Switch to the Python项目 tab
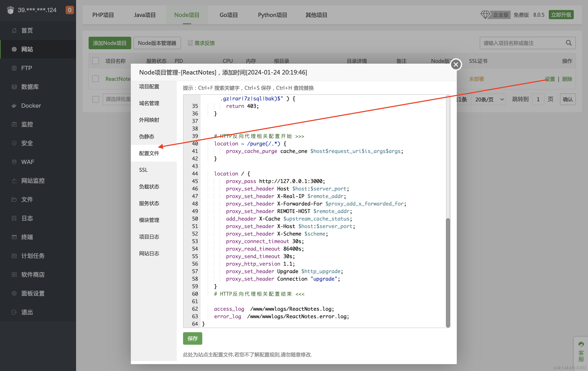 pyautogui.click(x=272, y=15)
